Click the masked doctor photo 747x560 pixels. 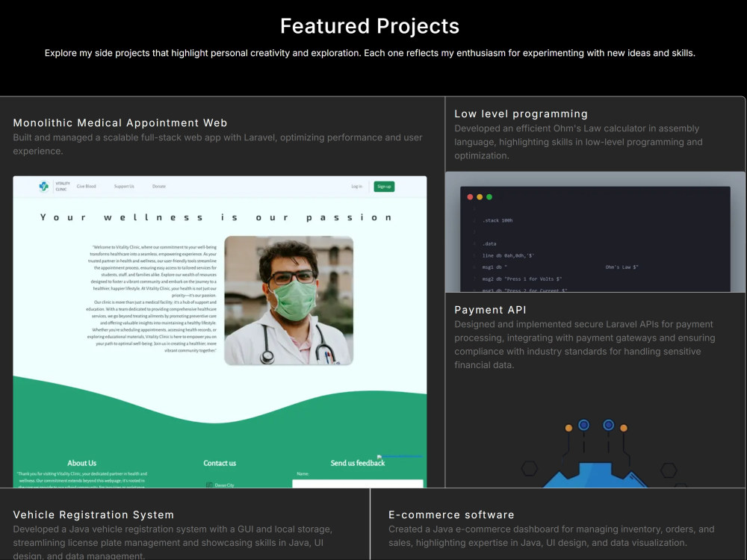(288, 300)
